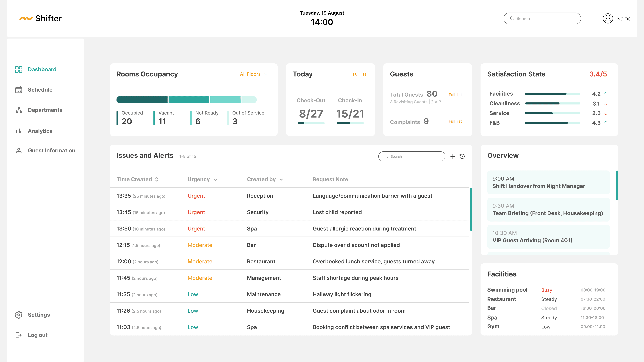Viewport: 644px width, 362px height.
Task: Click the Log out arrow icon
Action: [19, 335]
